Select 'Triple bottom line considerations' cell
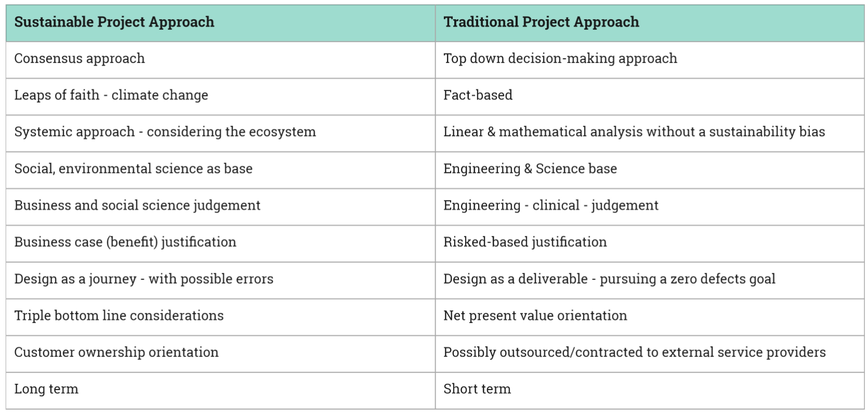Screen dimensions: 868x414 (119, 316)
